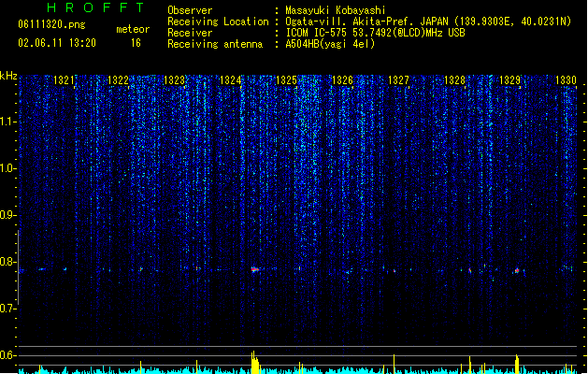588x374 pixels.
Task: Click the 'Receiver' label
Action: coord(190,33)
